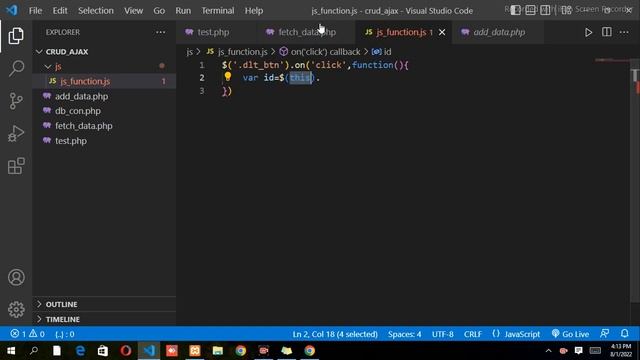Change indentation via Spaces: 4

[404, 334]
